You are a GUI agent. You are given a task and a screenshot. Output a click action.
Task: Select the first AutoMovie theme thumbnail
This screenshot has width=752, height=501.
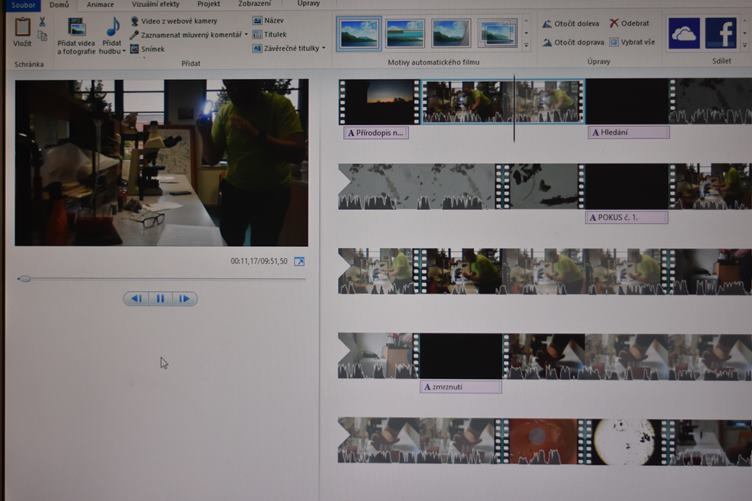(359, 34)
